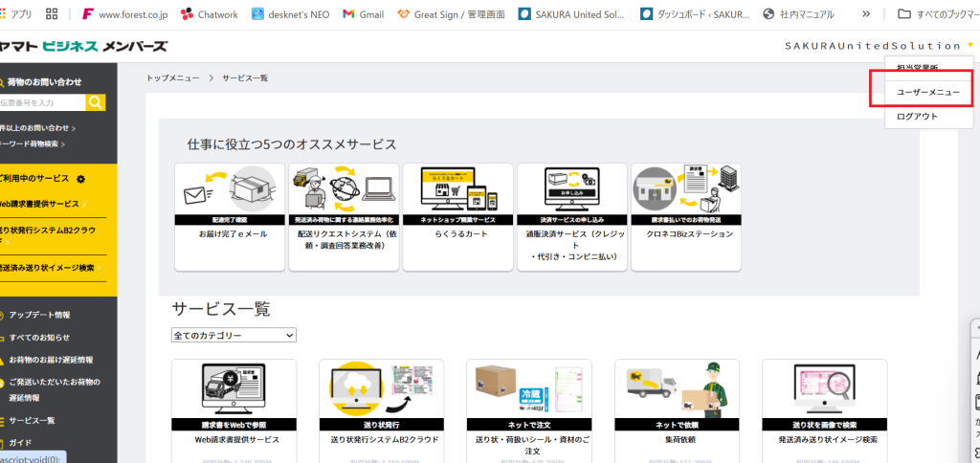980x463 pixels.
Task: Open the Gmail bookmark
Action: (363, 14)
